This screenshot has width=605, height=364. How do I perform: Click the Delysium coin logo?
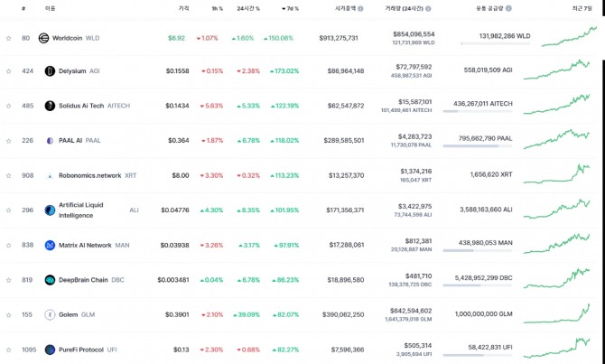point(50,70)
